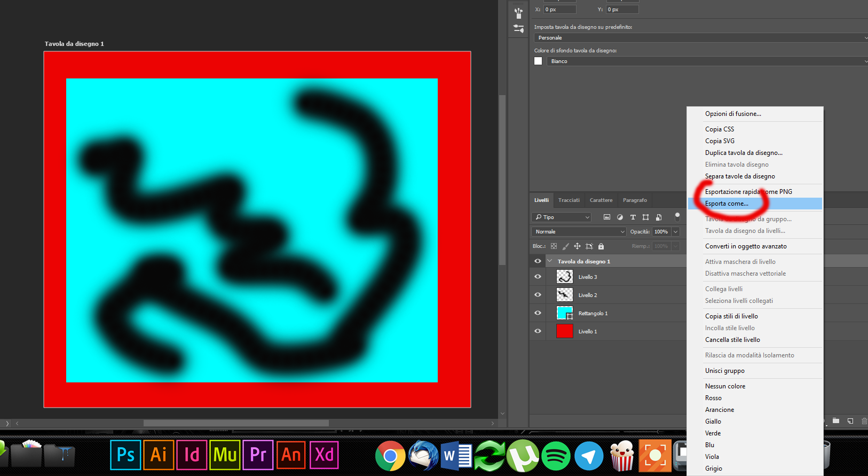Viewport: 868px width, 476px height.
Task: Launch Premiere Pro from the dock
Action: (258, 455)
